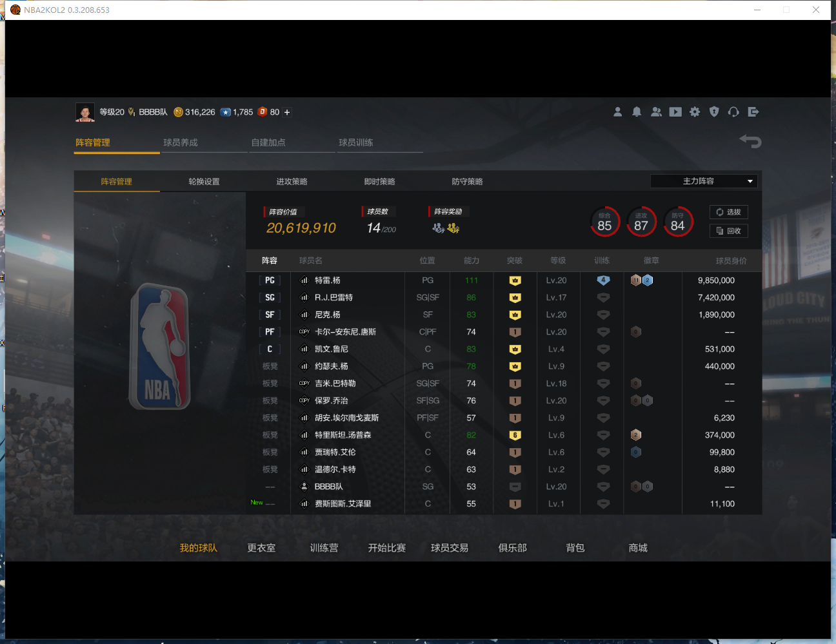
Task: Open customer support headset icon
Action: [x=733, y=112]
